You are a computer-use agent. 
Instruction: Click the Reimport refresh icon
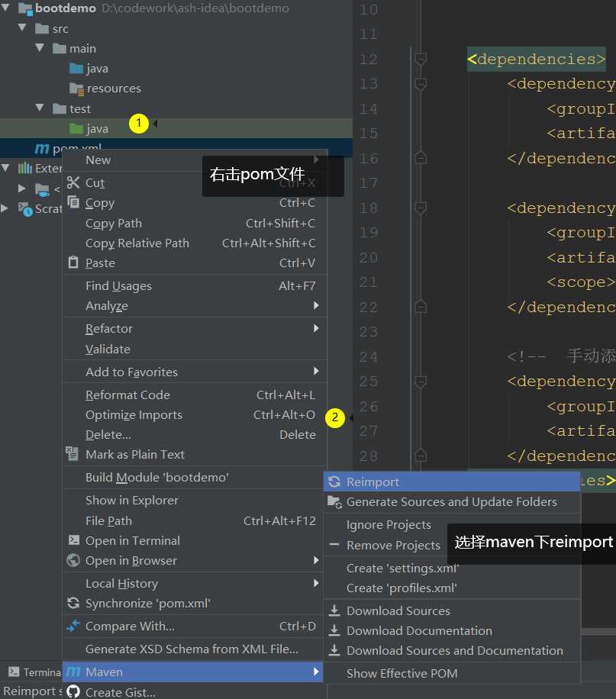pyautogui.click(x=334, y=482)
